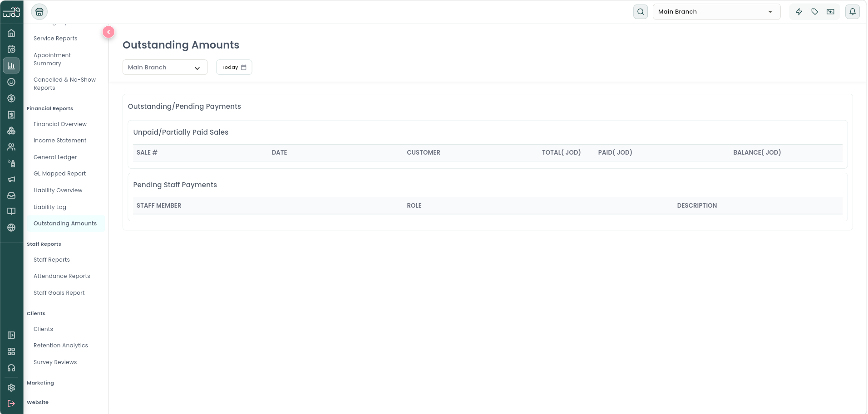
Task: Open the header Main Branch dropdown
Action: [x=716, y=12]
